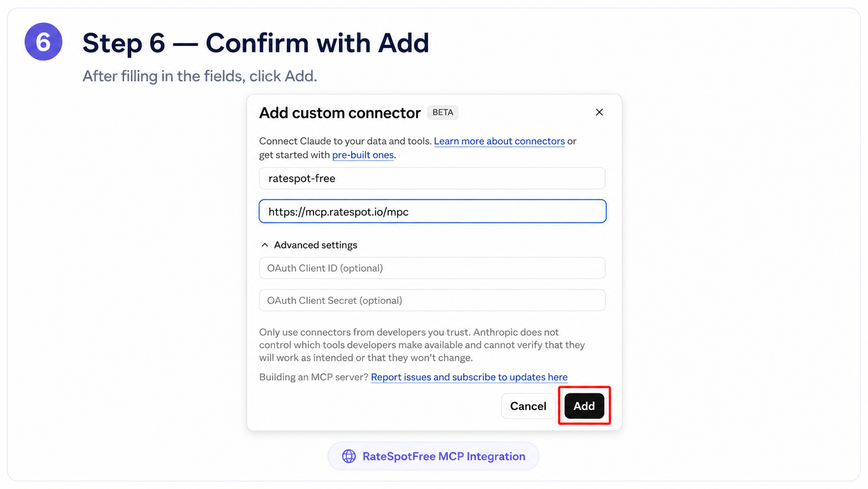This screenshot has height=489, width=868.
Task: Click the globe icon beside RateSpotFree
Action: coord(349,456)
